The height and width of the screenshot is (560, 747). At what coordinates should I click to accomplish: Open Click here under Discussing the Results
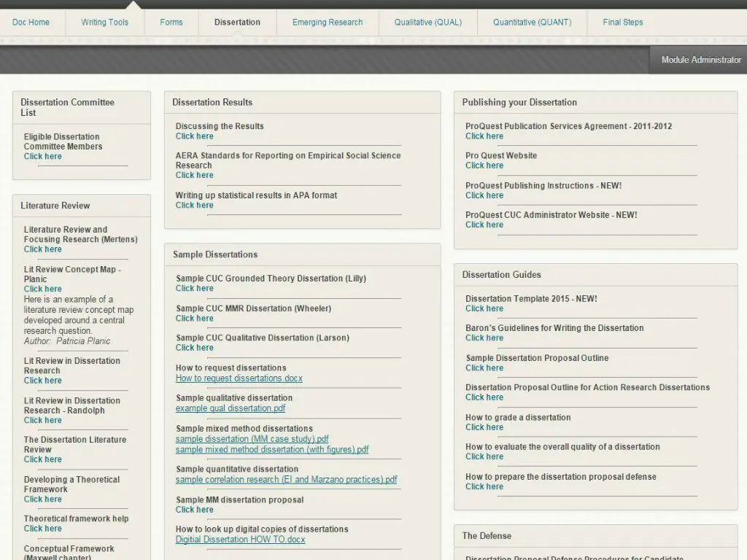194,136
